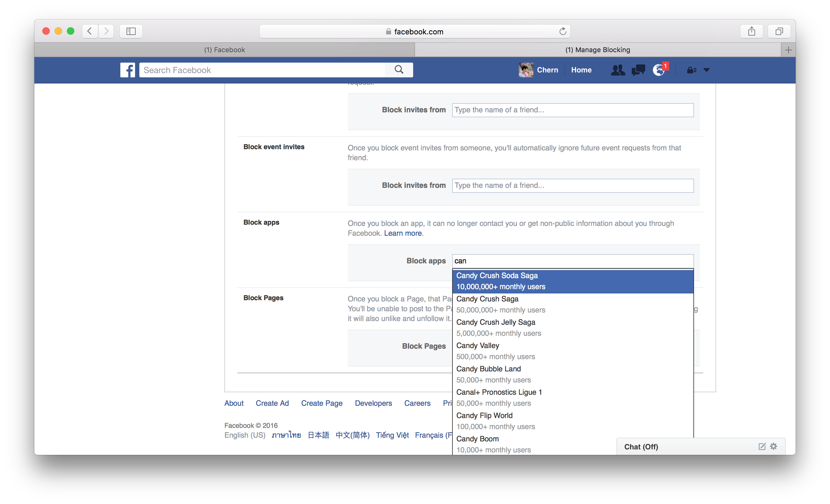830x504 pixels.
Task: Click the Home link in navbar
Action: (x=581, y=70)
